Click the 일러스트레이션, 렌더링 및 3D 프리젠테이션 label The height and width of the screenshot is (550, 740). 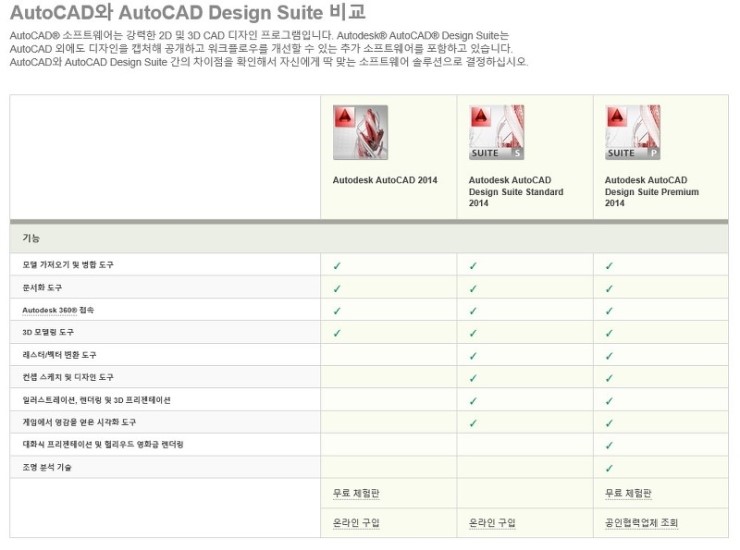tap(96, 400)
